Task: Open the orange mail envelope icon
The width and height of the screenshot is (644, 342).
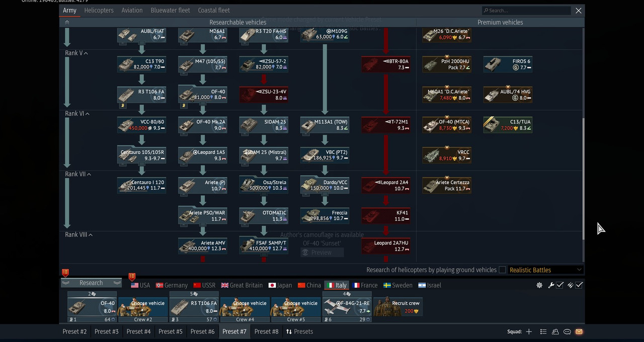Action: click(x=579, y=331)
